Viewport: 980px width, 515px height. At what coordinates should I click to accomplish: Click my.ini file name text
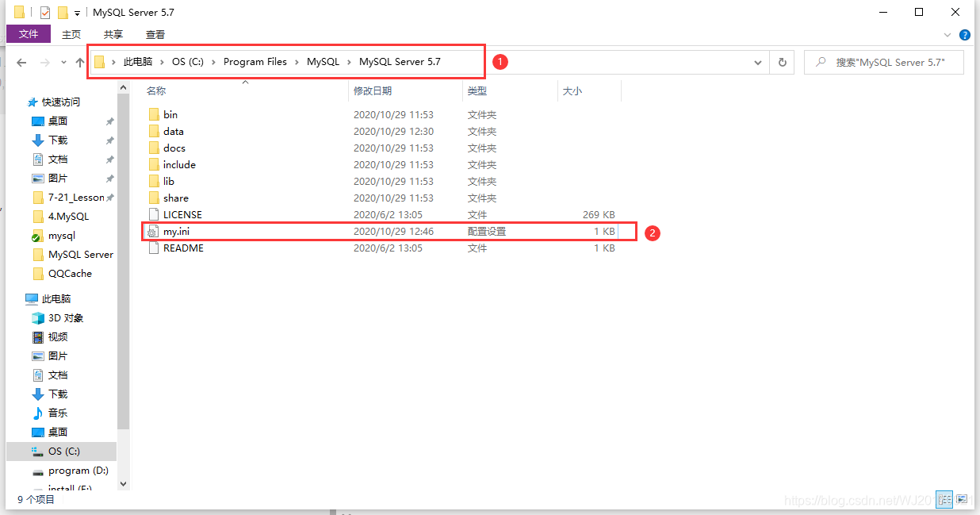coord(176,232)
